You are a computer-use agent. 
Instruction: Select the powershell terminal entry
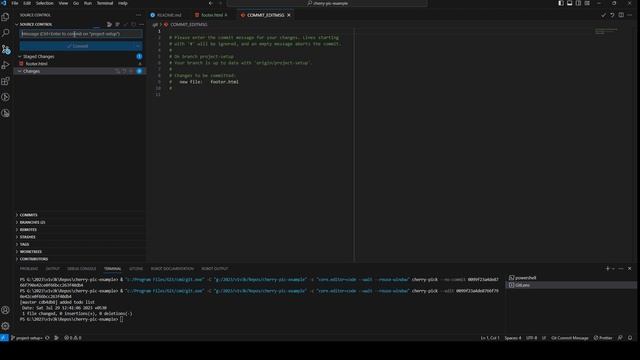pyautogui.click(x=571, y=278)
